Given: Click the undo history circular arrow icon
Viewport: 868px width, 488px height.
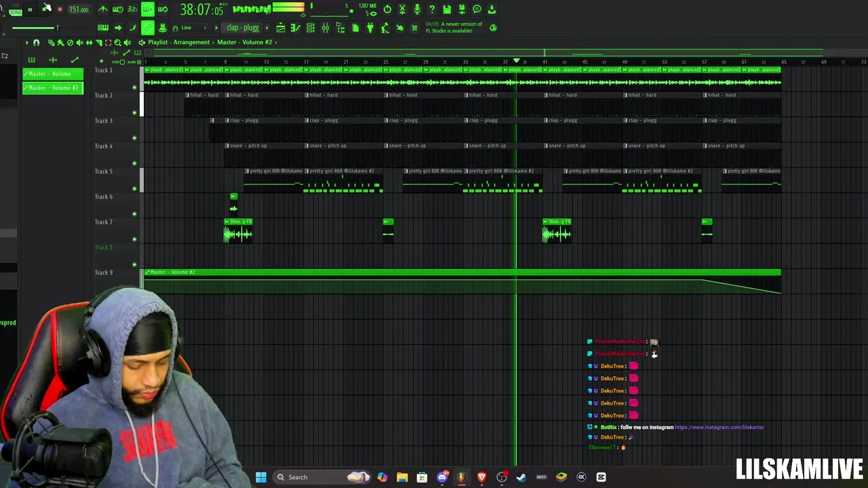Looking at the screenshot, I should (387, 9).
